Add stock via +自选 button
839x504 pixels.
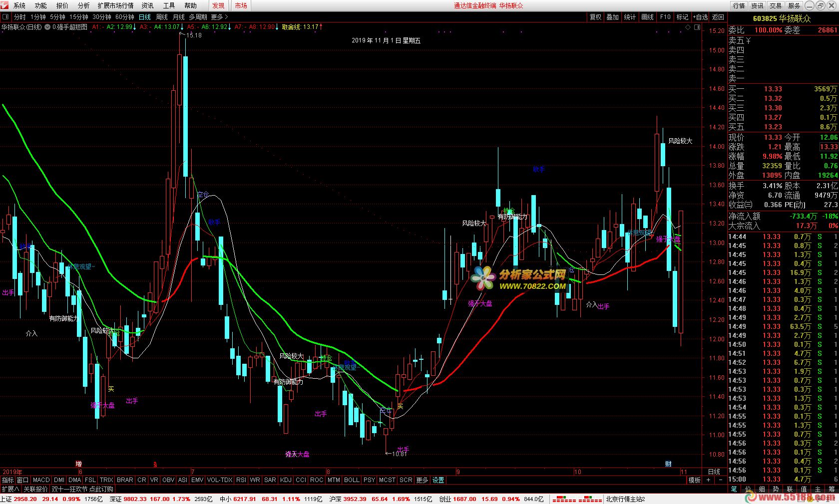point(700,17)
